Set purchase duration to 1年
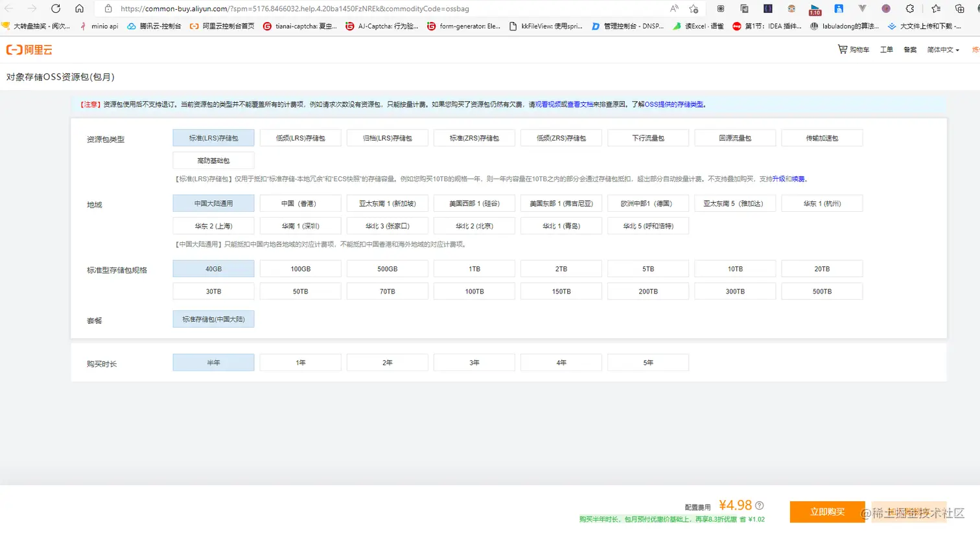Screen dimensions: 980x535 pyautogui.click(x=300, y=363)
